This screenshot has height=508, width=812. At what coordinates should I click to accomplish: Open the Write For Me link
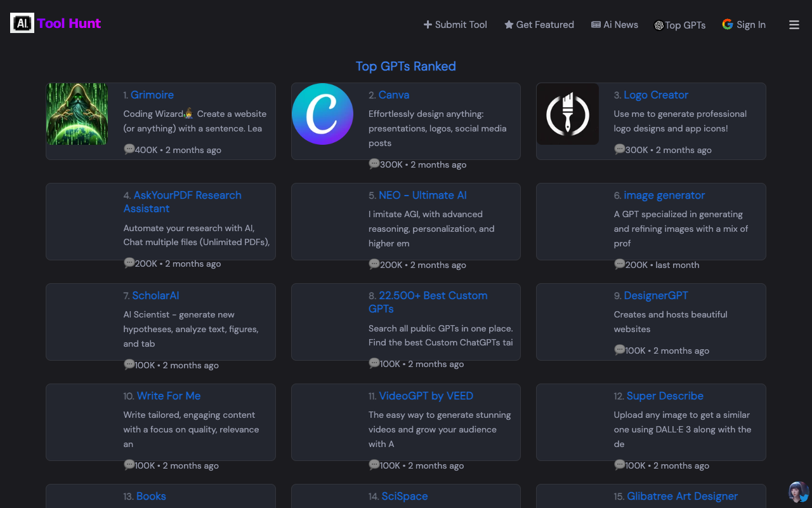169,396
